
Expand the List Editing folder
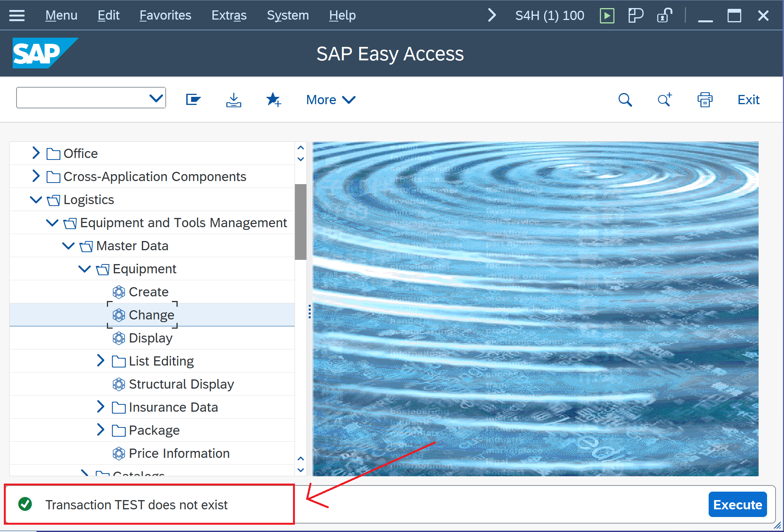pyautogui.click(x=101, y=361)
